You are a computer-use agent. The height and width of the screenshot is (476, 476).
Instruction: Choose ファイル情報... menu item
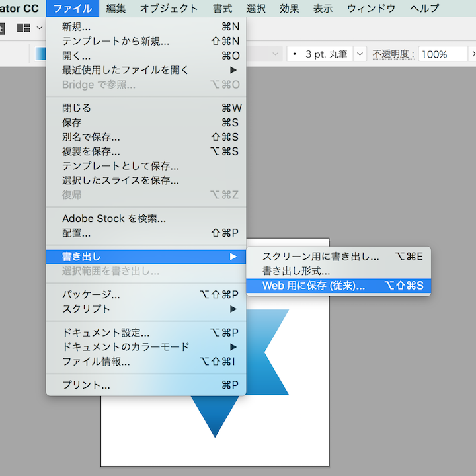[x=146, y=362]
